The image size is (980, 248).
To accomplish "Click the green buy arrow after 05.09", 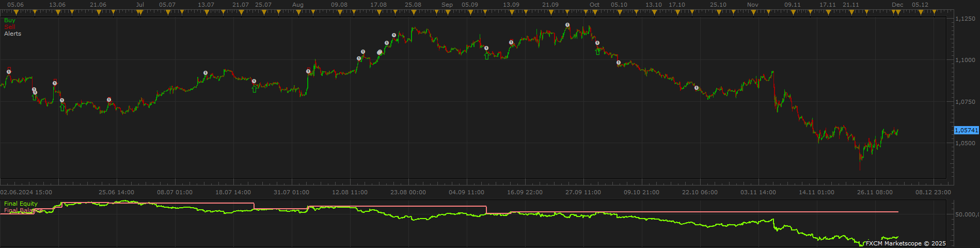I will (486, 56).
